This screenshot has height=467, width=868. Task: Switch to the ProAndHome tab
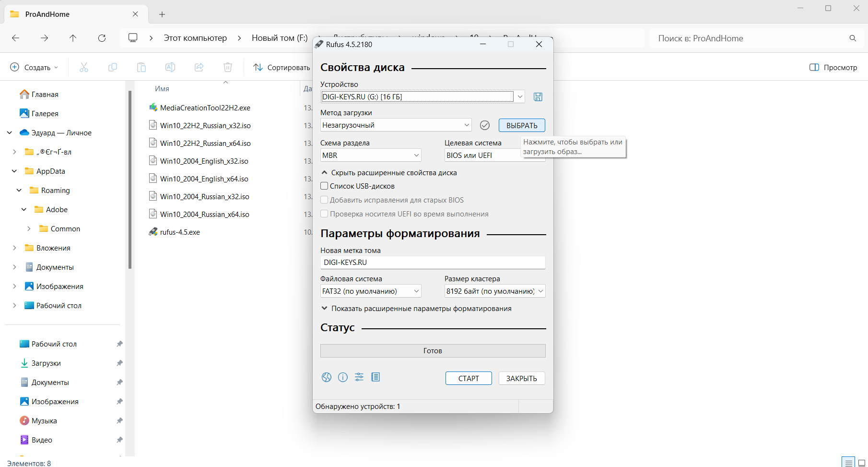(72, 14)
